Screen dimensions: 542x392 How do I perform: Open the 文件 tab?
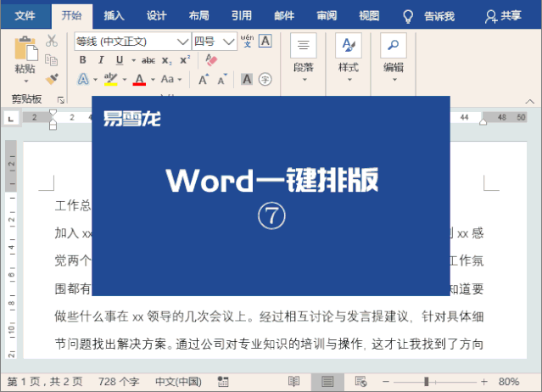[25, 16]
